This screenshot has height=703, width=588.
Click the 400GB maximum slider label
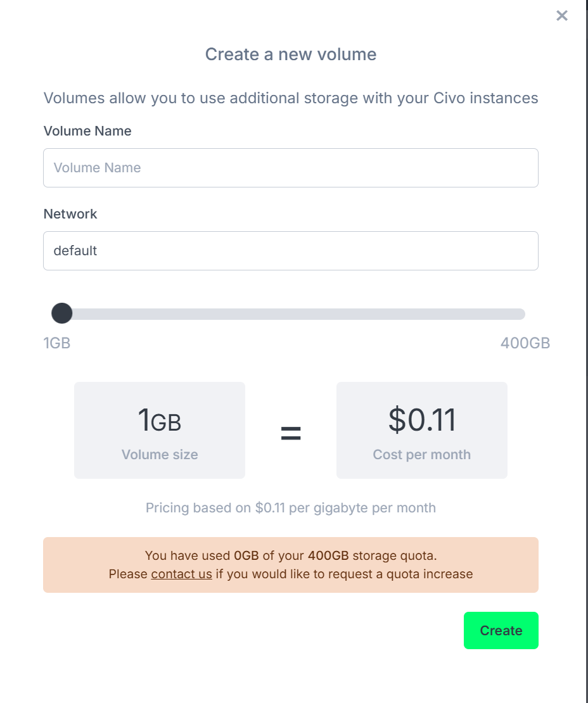523,343
